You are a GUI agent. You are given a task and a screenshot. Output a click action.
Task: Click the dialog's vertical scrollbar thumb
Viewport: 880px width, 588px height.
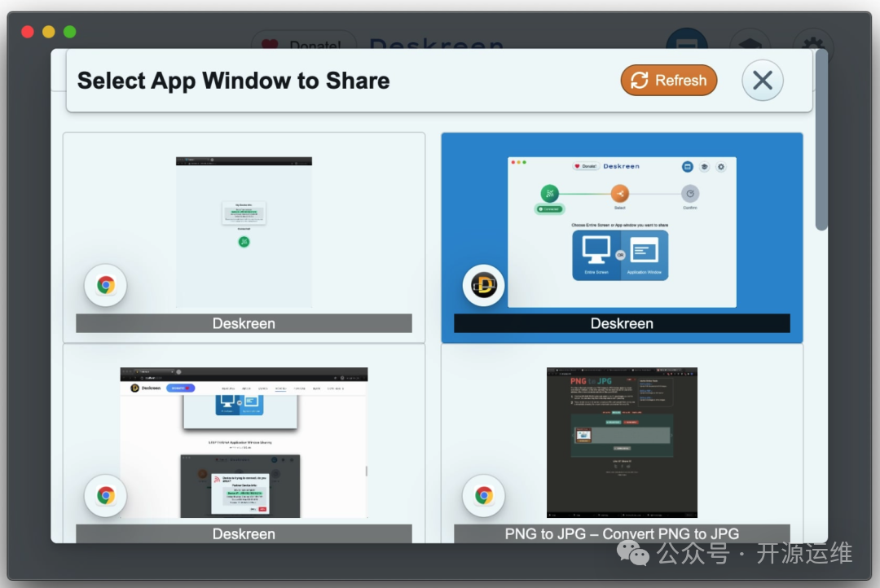pos(821,140)
